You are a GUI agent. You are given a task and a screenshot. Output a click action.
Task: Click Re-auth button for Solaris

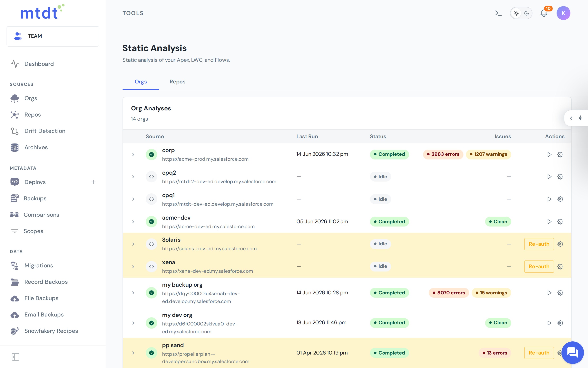coord(539,244)
